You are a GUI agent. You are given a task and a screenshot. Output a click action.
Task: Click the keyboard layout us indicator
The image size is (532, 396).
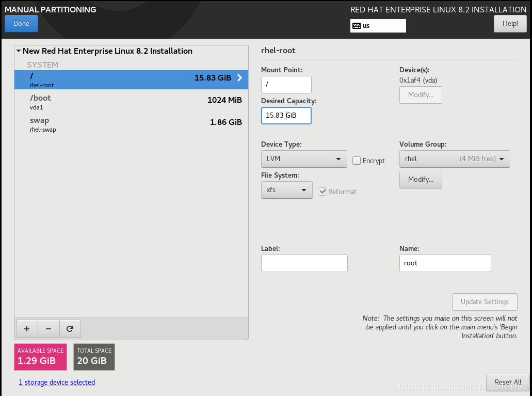378,26
